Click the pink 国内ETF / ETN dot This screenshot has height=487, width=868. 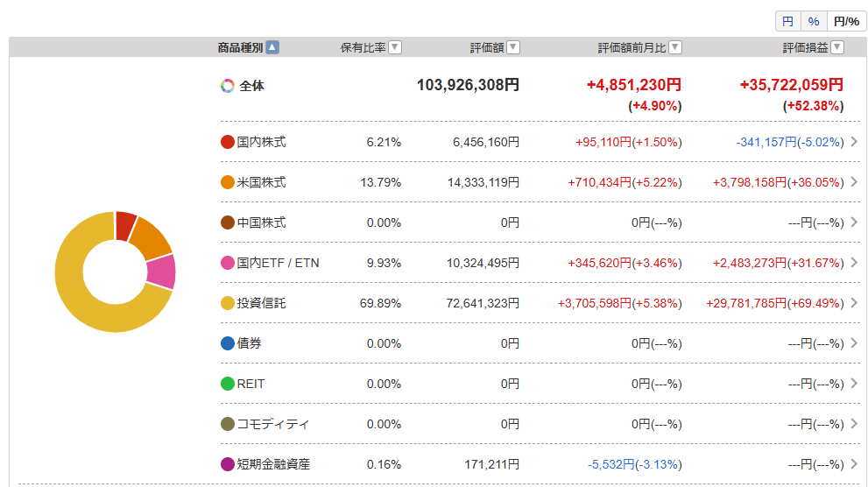[228, 263]
